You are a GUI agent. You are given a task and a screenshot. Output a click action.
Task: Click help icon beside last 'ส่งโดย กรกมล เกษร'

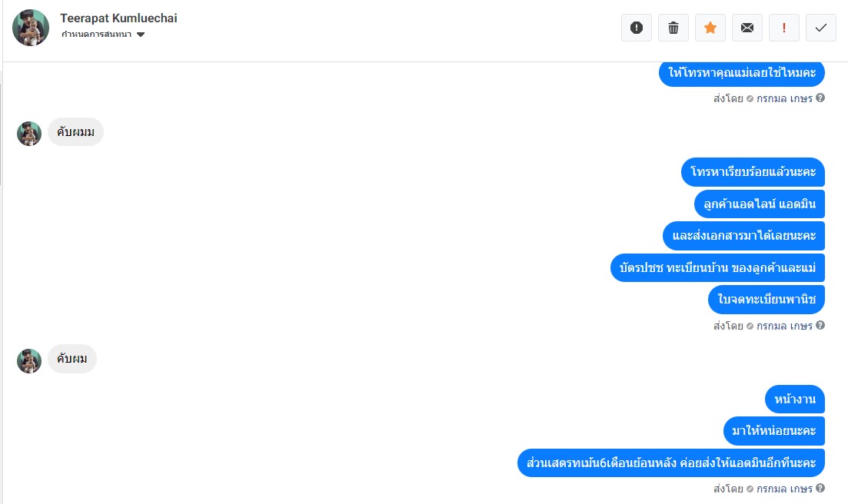coord(820,488)
